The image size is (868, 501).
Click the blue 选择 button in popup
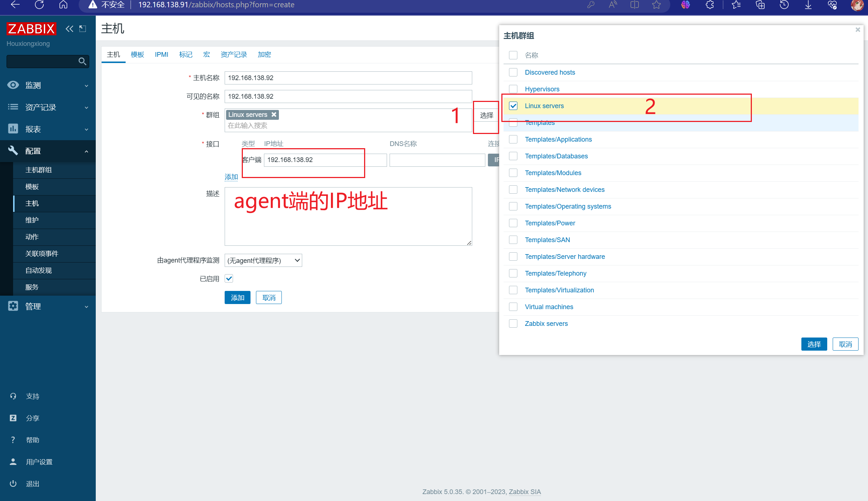click(814, 344)
